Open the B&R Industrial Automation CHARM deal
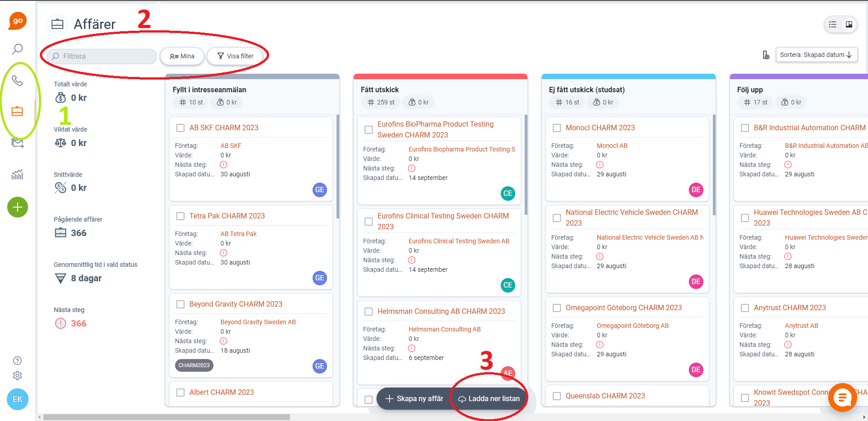The width and height of the screenshot is (868, 421). [x=810, y=128]
